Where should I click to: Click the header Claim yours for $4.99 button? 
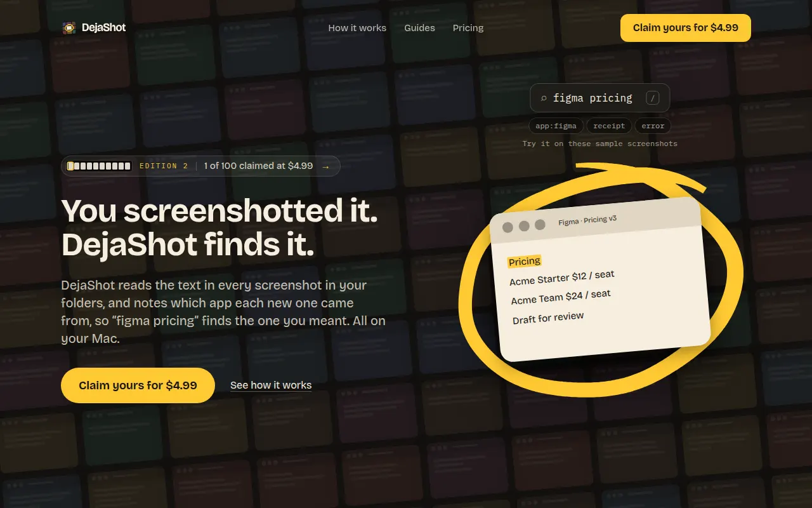pyautogui.click(x=686, y=28)
